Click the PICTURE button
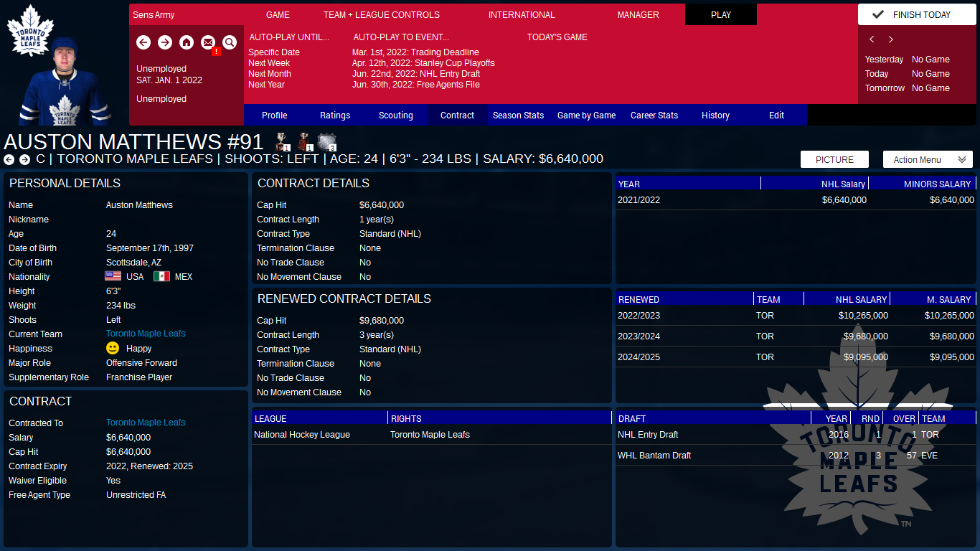This screenshot has width=980, height=551. coord(834,159)
